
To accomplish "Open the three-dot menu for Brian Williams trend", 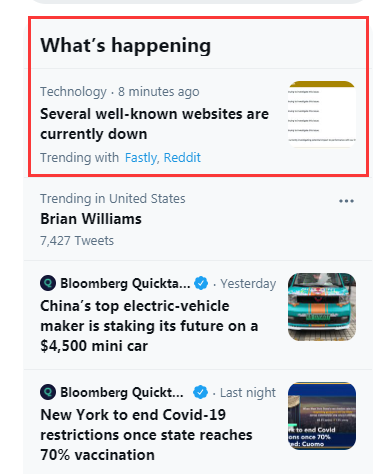I will point(346,201).
